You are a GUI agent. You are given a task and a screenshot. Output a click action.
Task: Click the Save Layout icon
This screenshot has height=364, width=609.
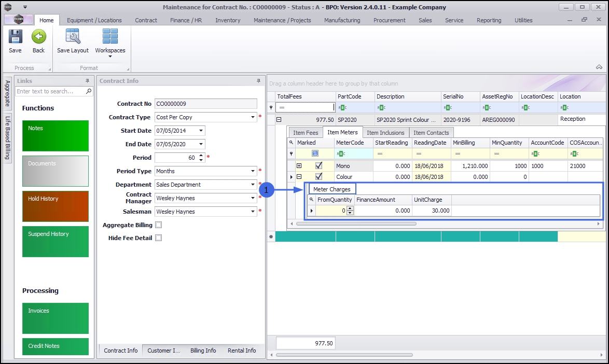pos(73,37)
